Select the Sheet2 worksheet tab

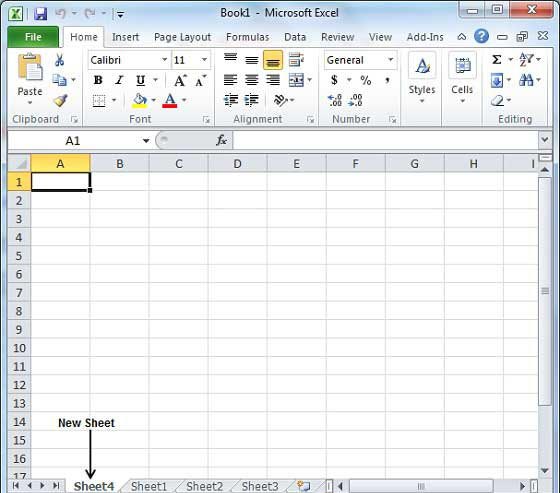[204, 486]
